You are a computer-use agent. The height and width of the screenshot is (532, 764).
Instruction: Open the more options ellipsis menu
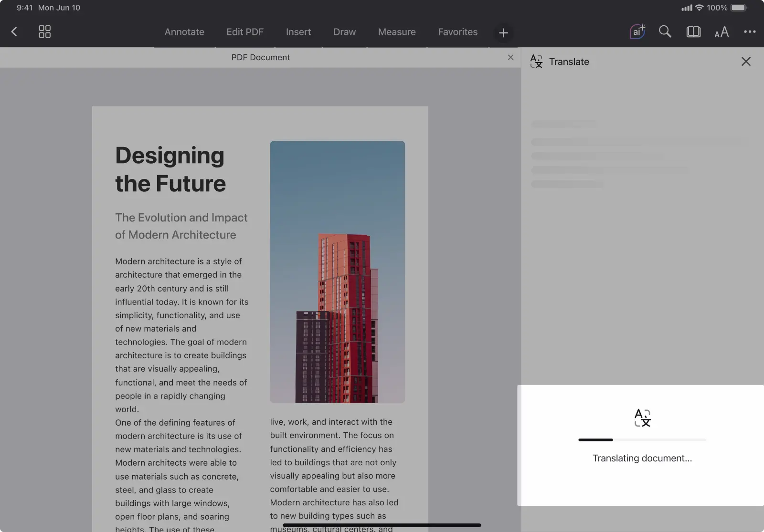click(x=749, y=32)
